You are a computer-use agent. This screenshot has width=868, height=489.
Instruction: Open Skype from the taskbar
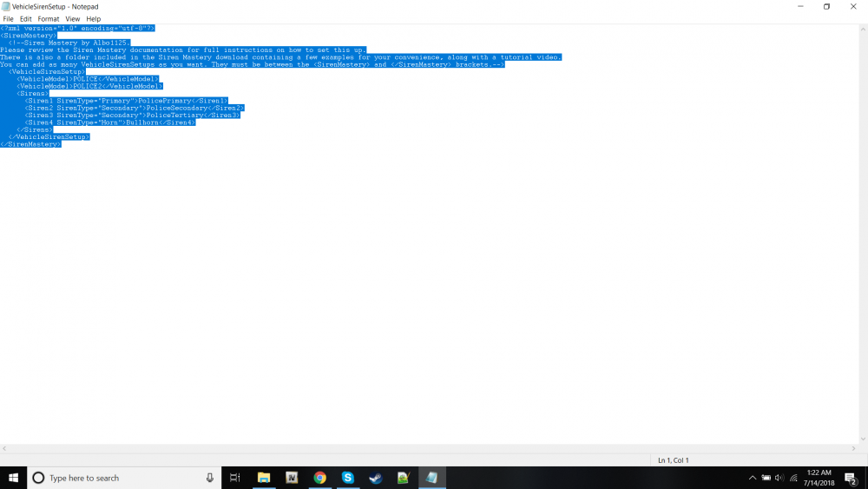click(348, 478)
